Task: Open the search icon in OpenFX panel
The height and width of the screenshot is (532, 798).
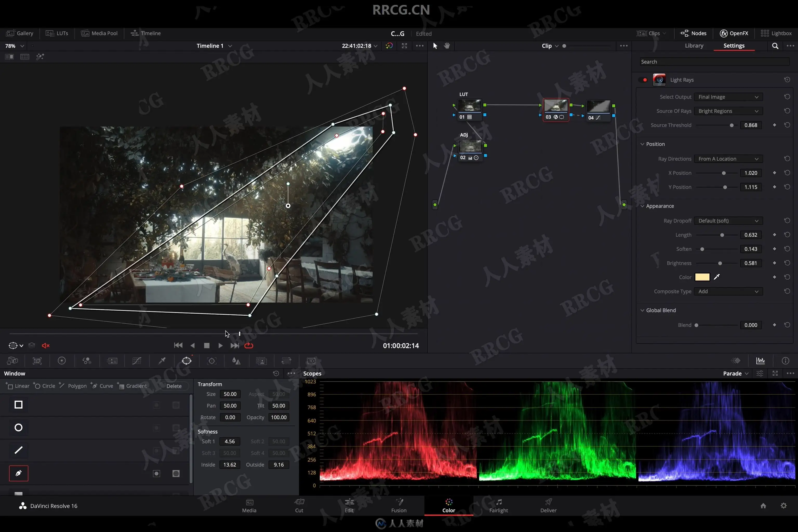Action: (775, 46)
